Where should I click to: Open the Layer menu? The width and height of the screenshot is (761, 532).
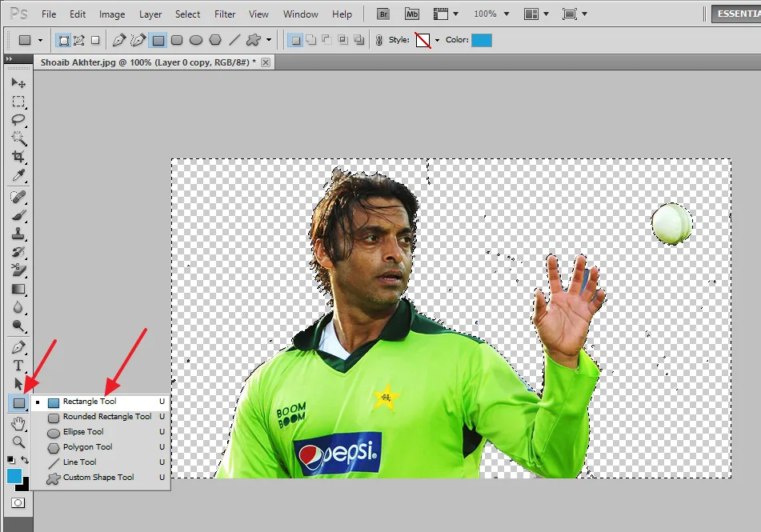150,14
